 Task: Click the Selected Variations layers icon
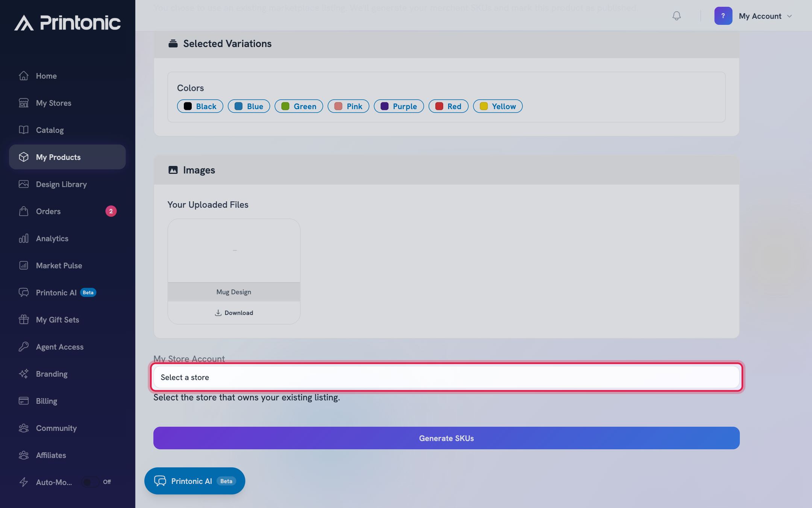point(173,44)
